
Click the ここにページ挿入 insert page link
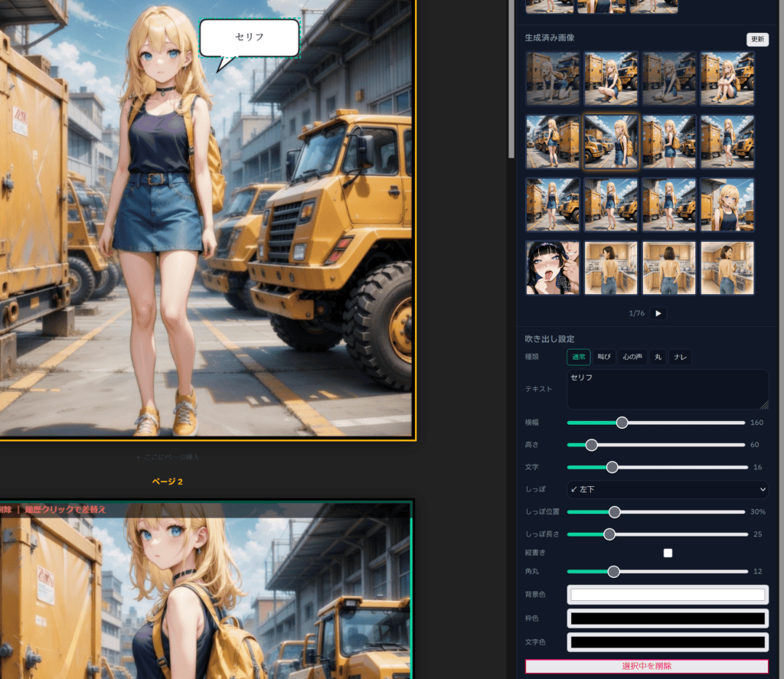(167, 457)
